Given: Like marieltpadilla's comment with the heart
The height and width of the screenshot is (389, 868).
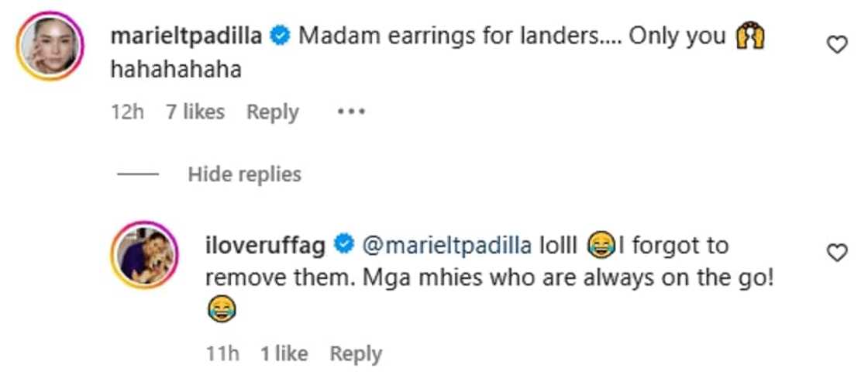Looking at the screenshot, I should click(836, 45).
